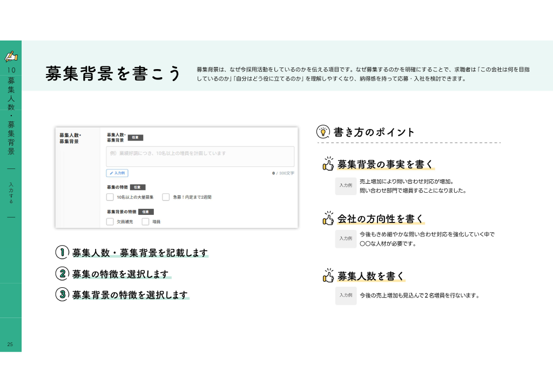Image resolution: width=553 pixels, height=392 pixels.
Task: Click the 募集背景を書こう page heading
Action: click(113, 73)
